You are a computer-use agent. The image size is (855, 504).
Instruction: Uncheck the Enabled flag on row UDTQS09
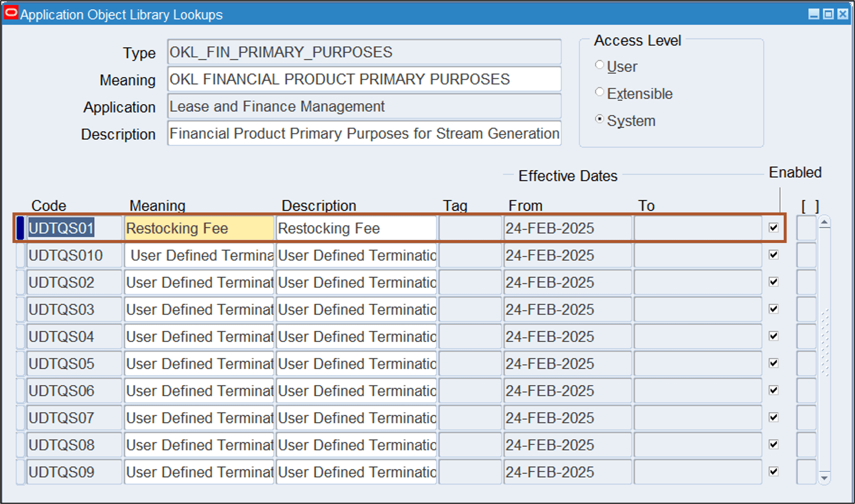(x=774, y=471)
